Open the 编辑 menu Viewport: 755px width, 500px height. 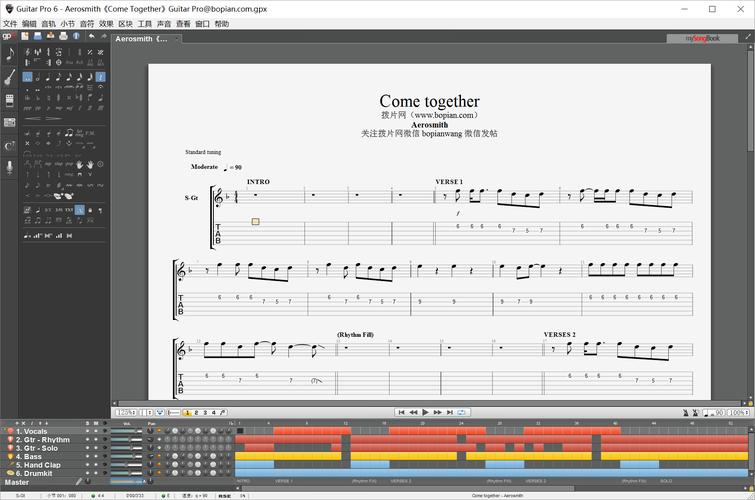coord(29,24)
